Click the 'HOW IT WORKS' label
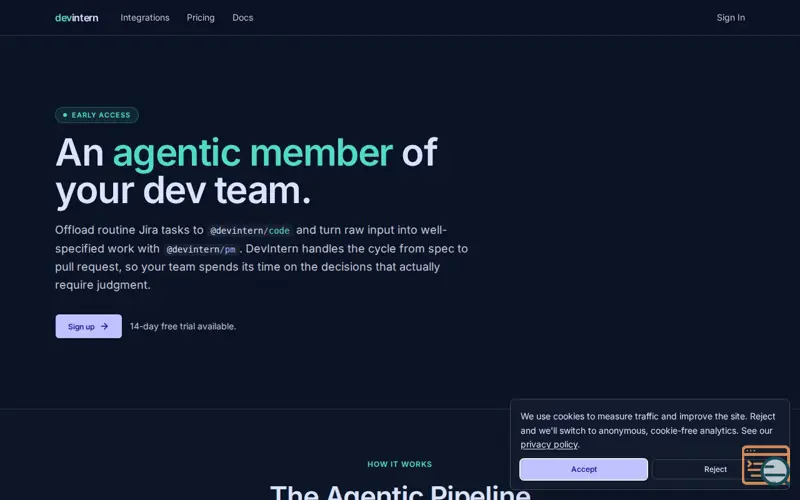The image size is (800, 500). click(x=399, y=464)
